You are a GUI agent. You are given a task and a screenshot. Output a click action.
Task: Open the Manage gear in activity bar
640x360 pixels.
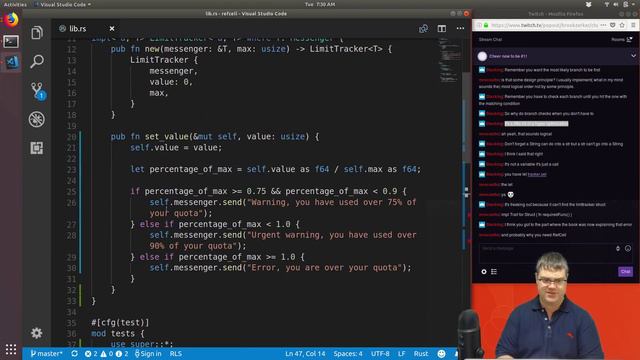[37, 333]
